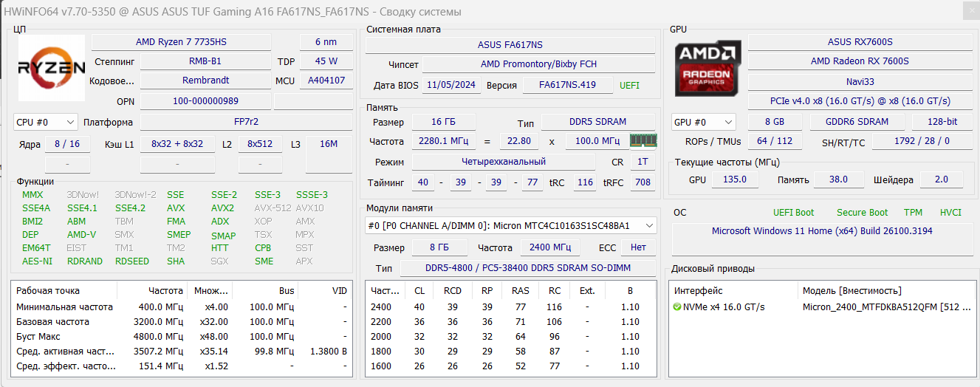Click the AES-NI feature label
Screen dimensions: 980x387
pos(37,261)
